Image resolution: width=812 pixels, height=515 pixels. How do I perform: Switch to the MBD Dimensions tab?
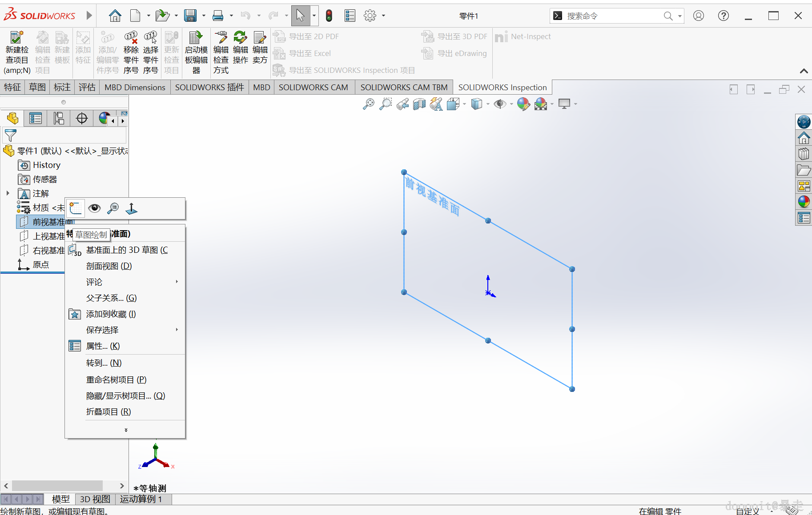[135, 87]
